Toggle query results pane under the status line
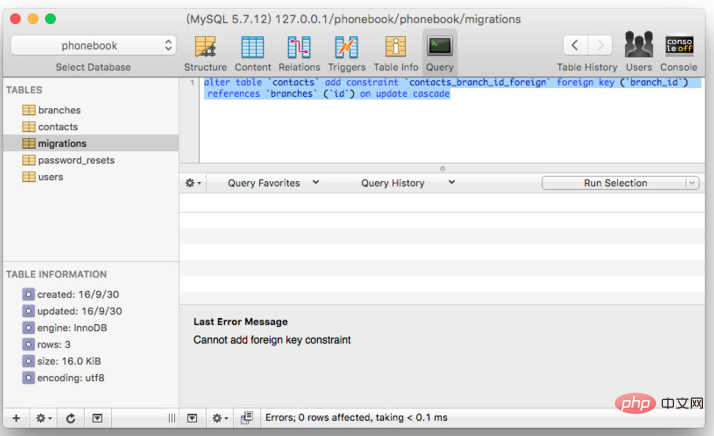 (x=192, y=418)
